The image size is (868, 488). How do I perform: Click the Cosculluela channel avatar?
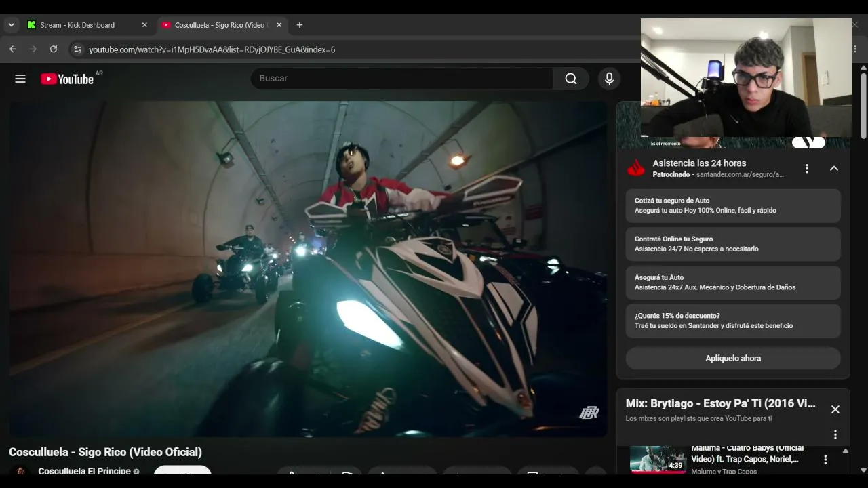coord(21,471)
